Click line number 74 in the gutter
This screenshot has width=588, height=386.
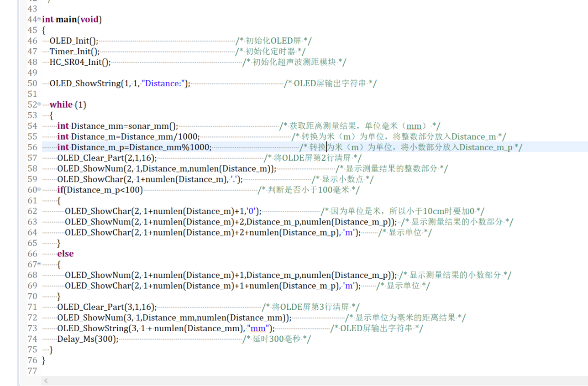(32, 339)
